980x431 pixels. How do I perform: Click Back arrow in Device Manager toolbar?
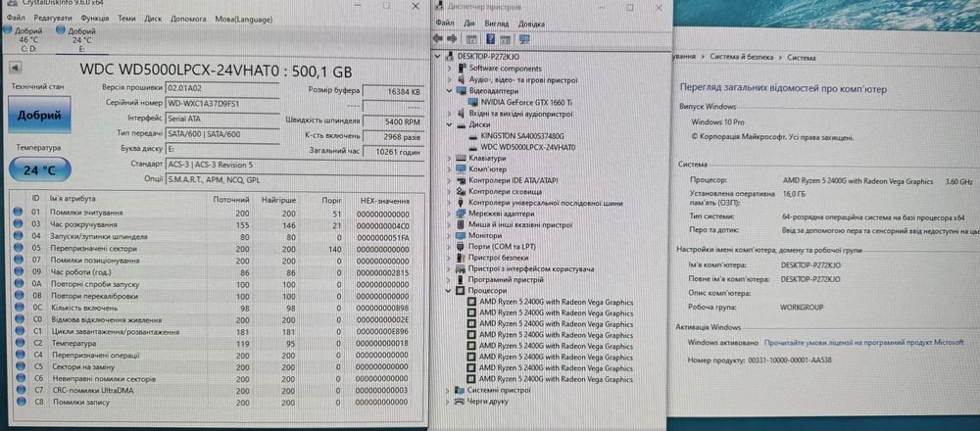tap(438, 39)
